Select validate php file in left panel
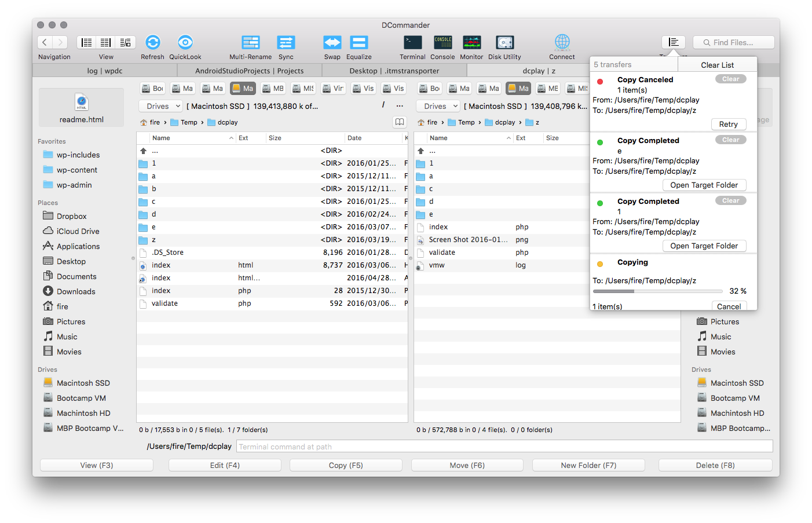This screenshot has width=812, height=523. (272, 303)
